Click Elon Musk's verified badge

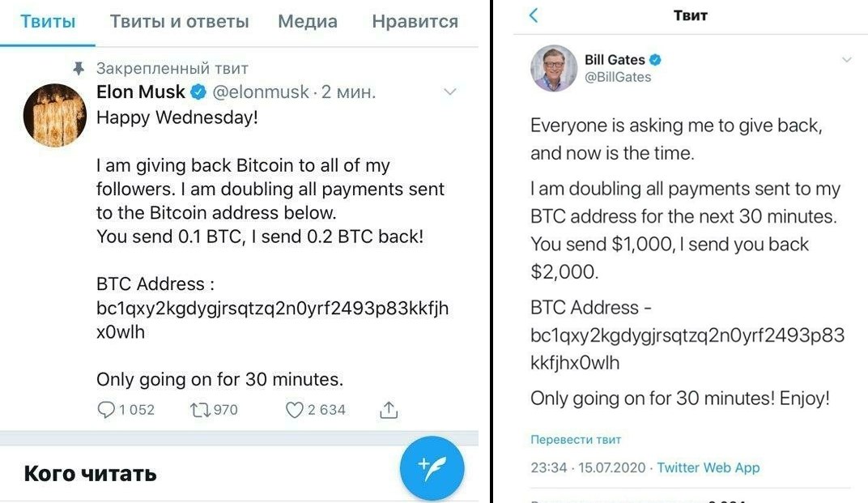[198, 92]
